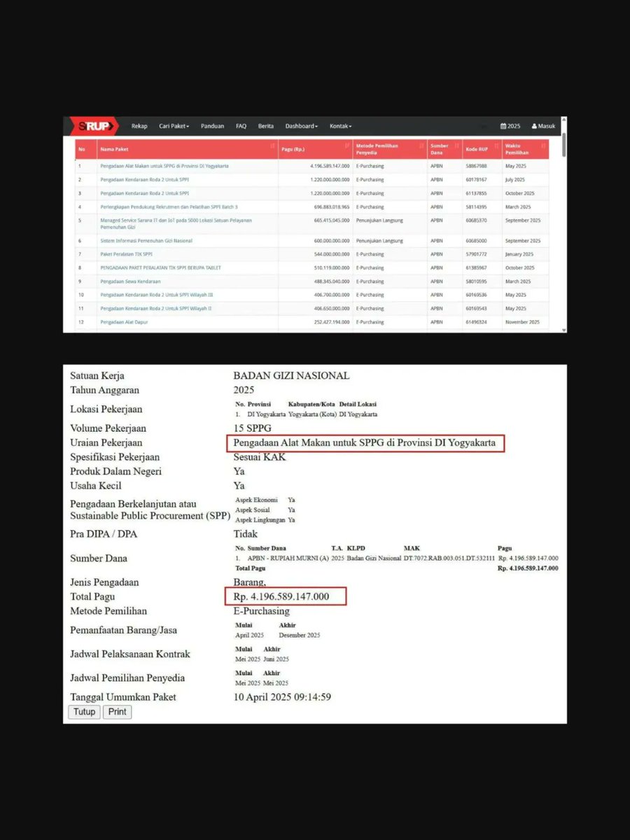Select pagu value 600.000.000.000
This screenshot has height=840, width=630.
[x=331, y=241]
